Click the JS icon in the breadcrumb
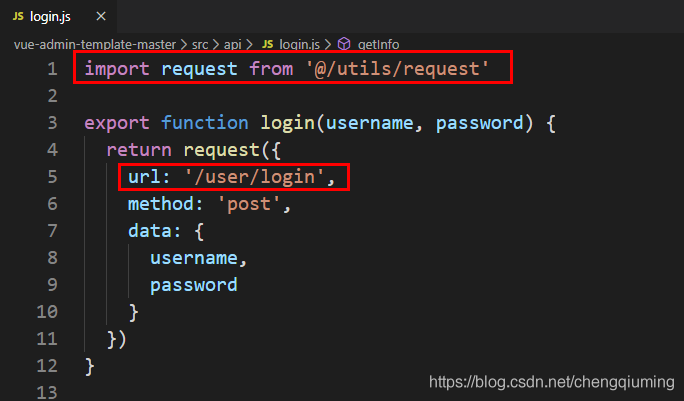 pyautogui.click(x=267, y=44)
